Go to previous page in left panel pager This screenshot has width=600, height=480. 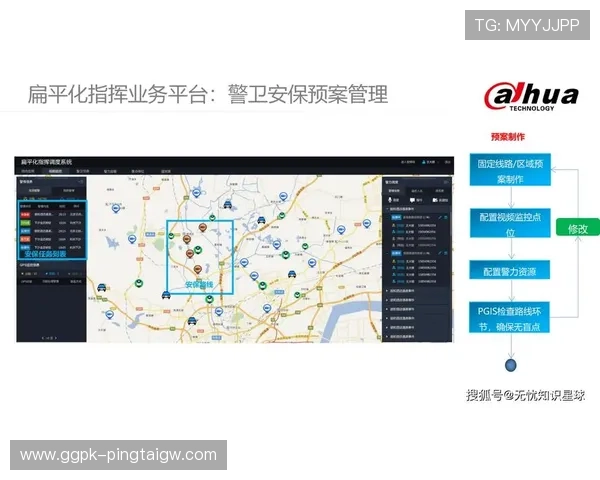coord(42,338)
